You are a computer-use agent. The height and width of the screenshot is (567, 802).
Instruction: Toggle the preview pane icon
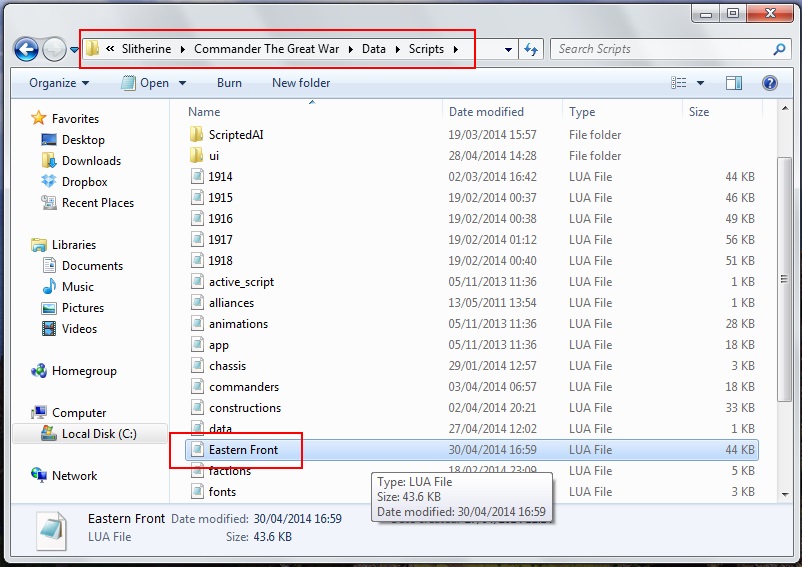[x=733, y=83]
